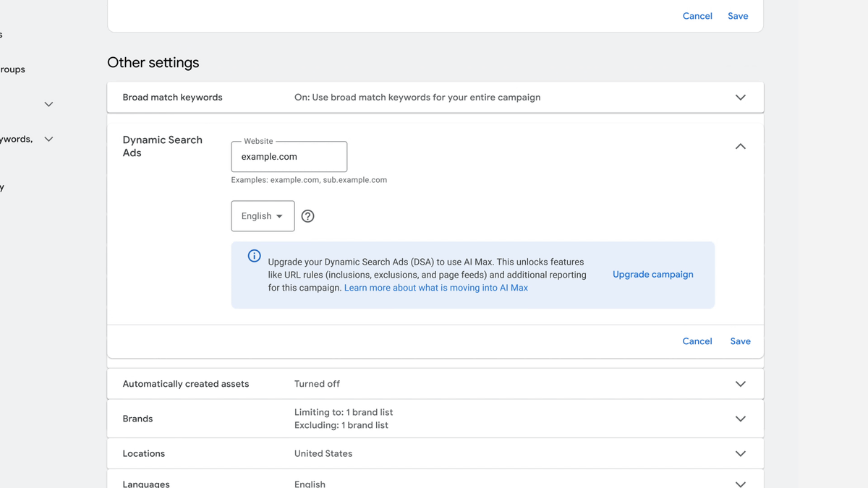
Task: Open the keywords item in the sidebar
Action: [x=16, y=139]
